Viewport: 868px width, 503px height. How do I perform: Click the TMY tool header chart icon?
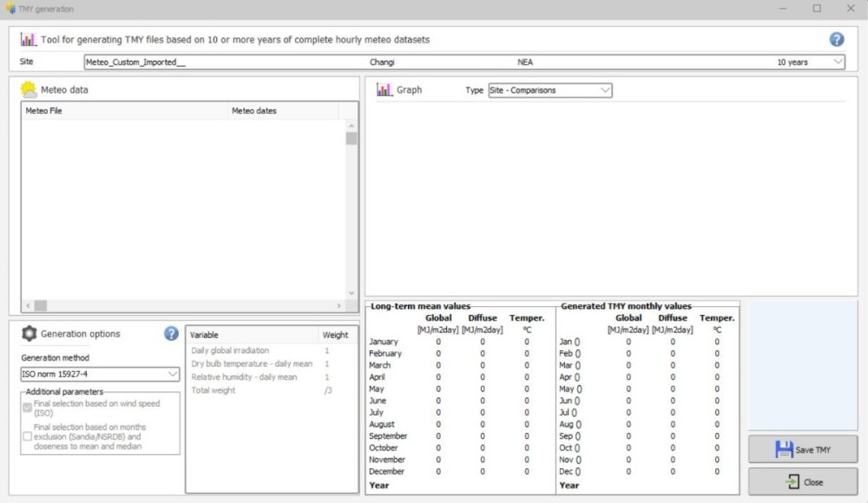[x=29, y=39]
